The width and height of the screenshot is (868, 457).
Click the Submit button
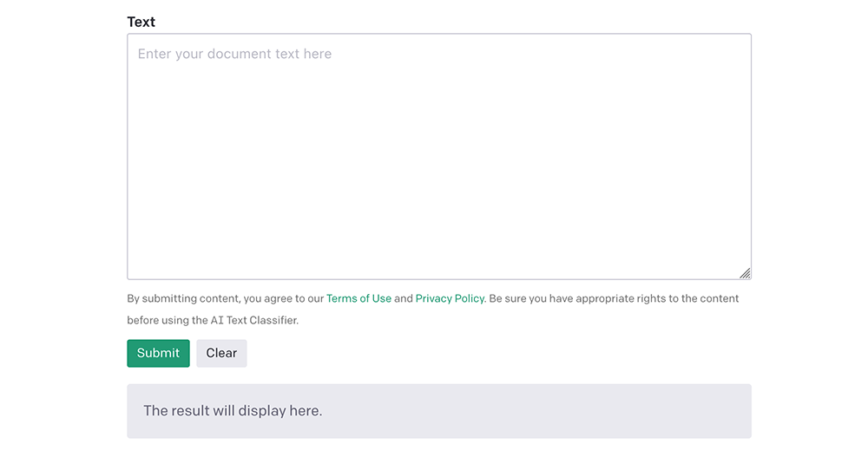pos(158,353)
